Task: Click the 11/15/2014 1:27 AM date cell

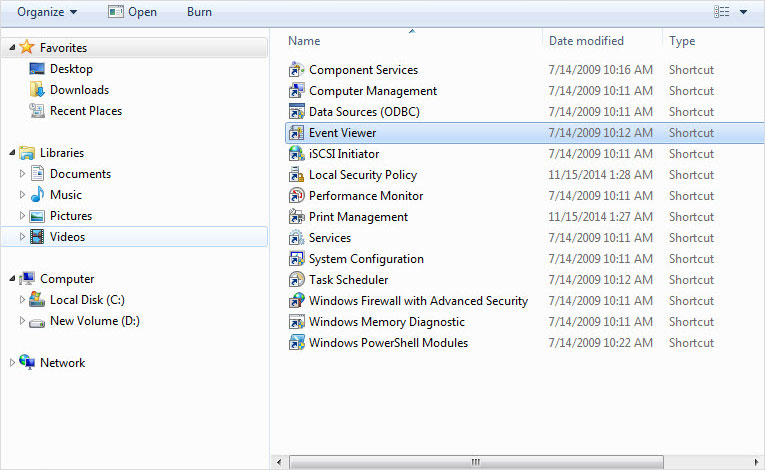Action: click(x=600, y=217)
